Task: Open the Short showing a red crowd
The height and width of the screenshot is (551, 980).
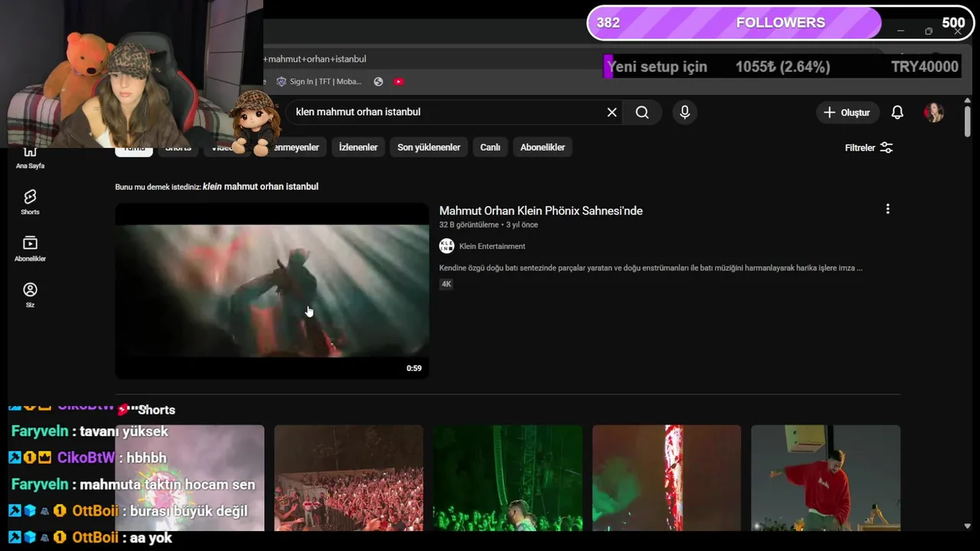Action: (x=348, y=478)
